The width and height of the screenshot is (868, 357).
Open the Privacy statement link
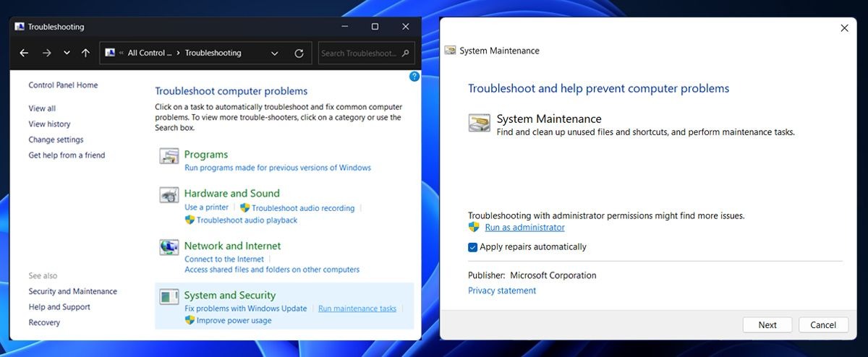pyautogui.click(x=502, y=291)
